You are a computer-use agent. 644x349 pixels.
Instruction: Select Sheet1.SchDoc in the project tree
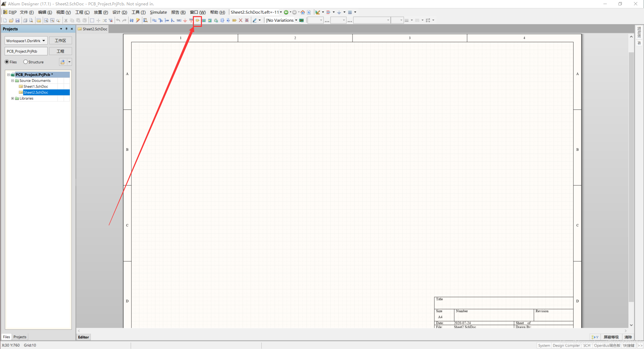[36, 87]
